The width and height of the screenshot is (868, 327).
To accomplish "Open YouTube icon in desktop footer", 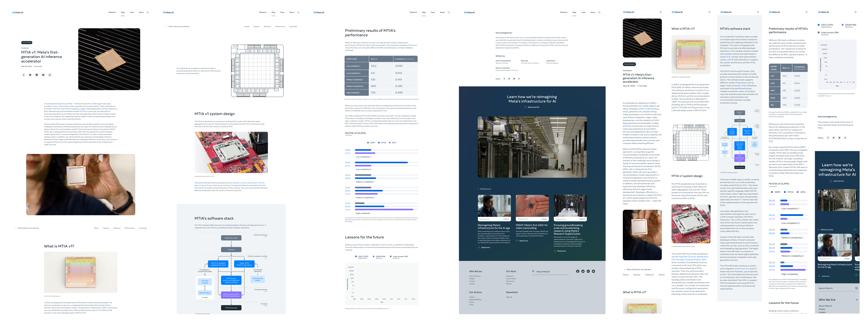I will (593, 271).
